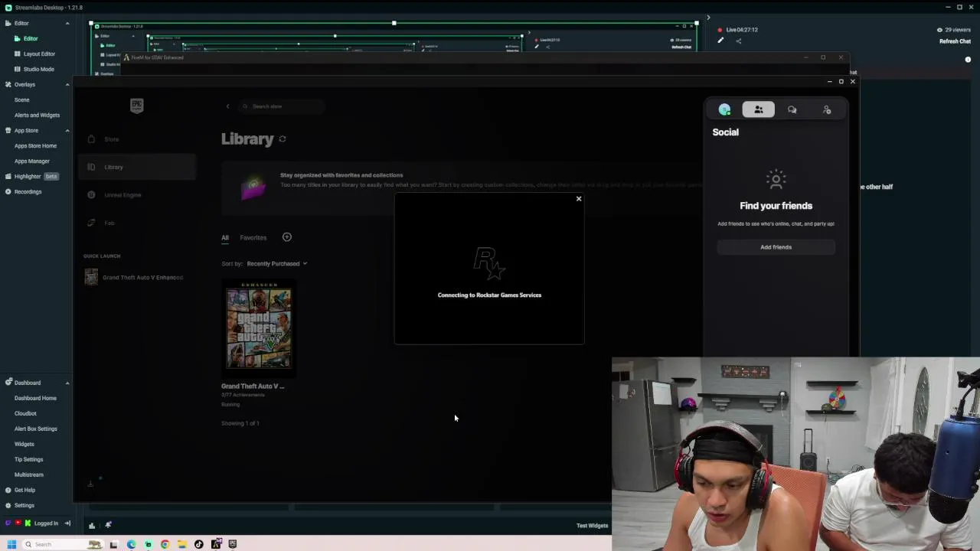Open Apps Manager in sidebar
Viewport: 980px width, 551px height.
pyautogui.click(x=31, y=161)
